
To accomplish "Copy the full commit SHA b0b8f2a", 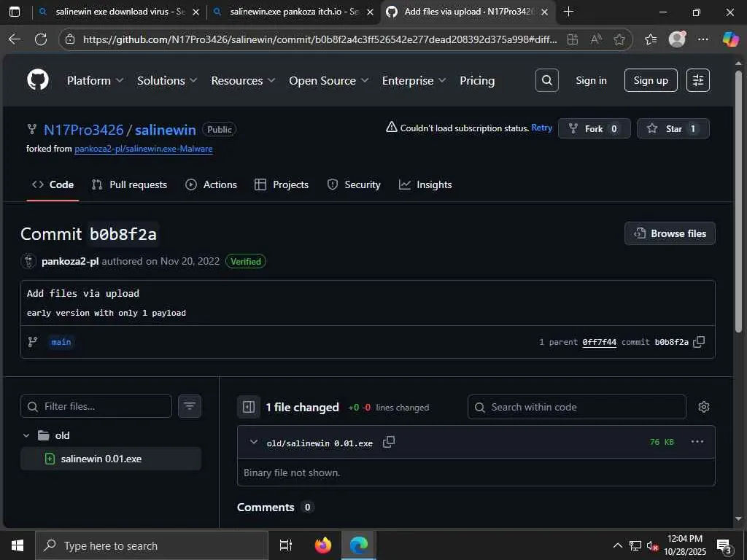I will pos(699,342).
